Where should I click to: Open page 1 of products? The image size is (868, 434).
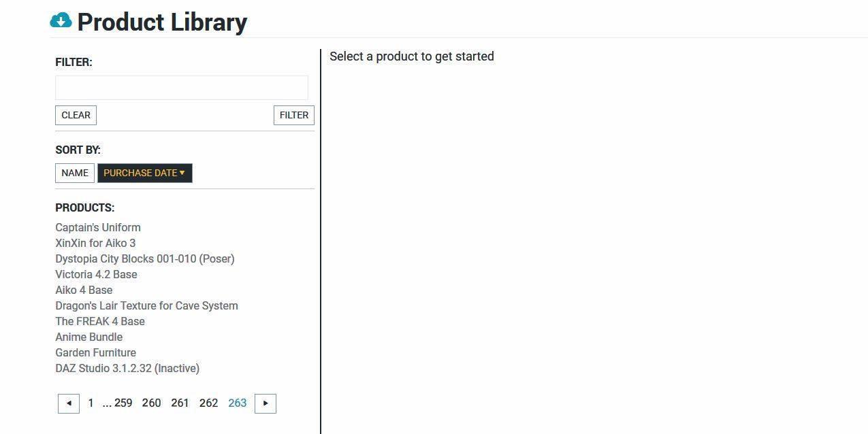click(x=91, y=403)
